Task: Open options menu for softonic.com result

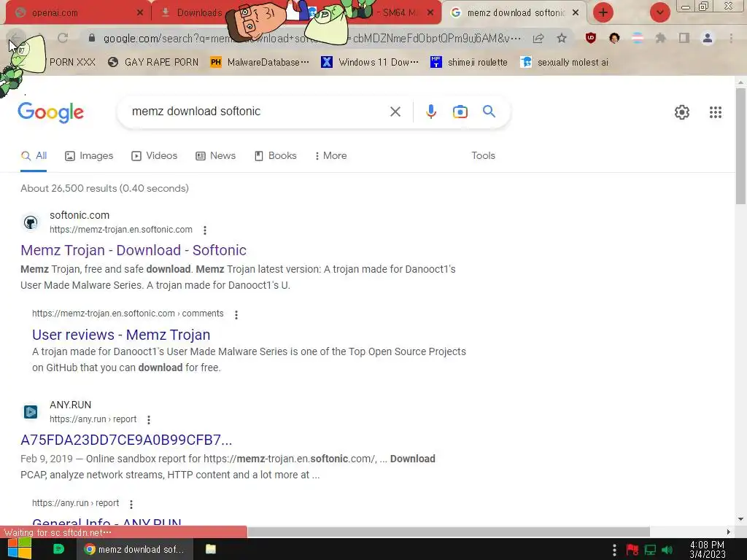Action: tap(205, 230)
